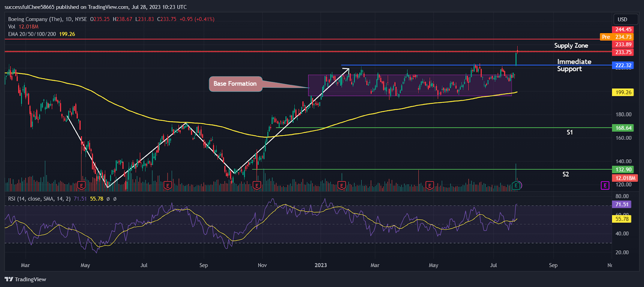
Task: Click the green 168.64 price label
Action: pyautogui.click(x=623, y=128)
